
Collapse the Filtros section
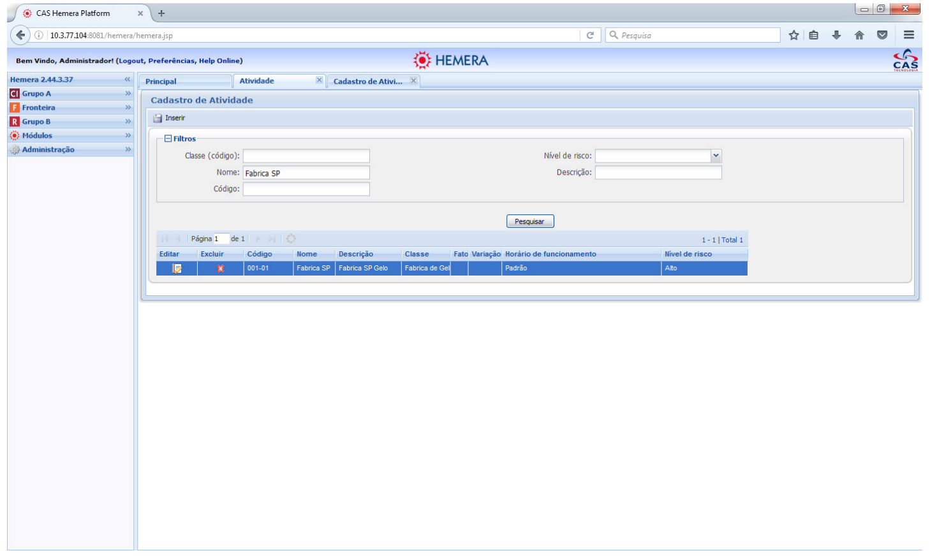168,138
